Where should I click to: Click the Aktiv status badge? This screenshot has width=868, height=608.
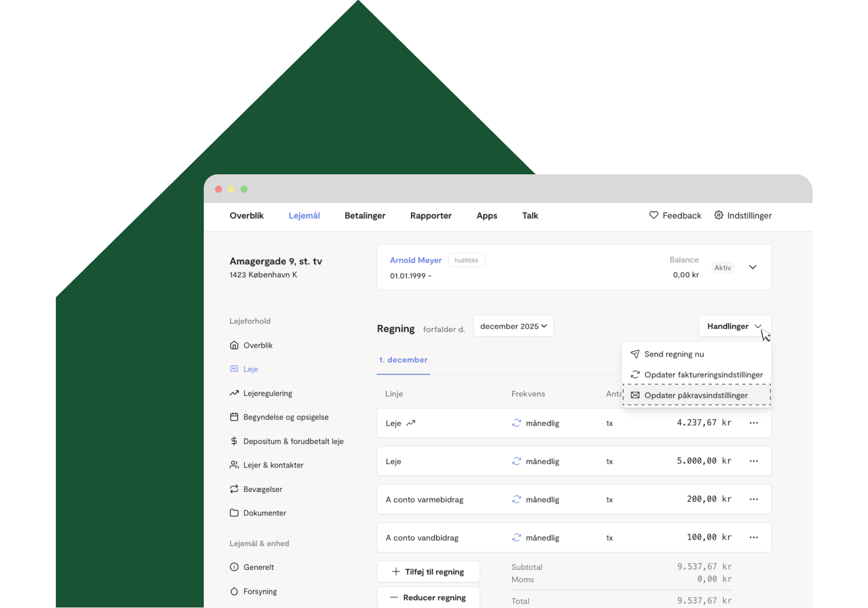click(723, 267)
